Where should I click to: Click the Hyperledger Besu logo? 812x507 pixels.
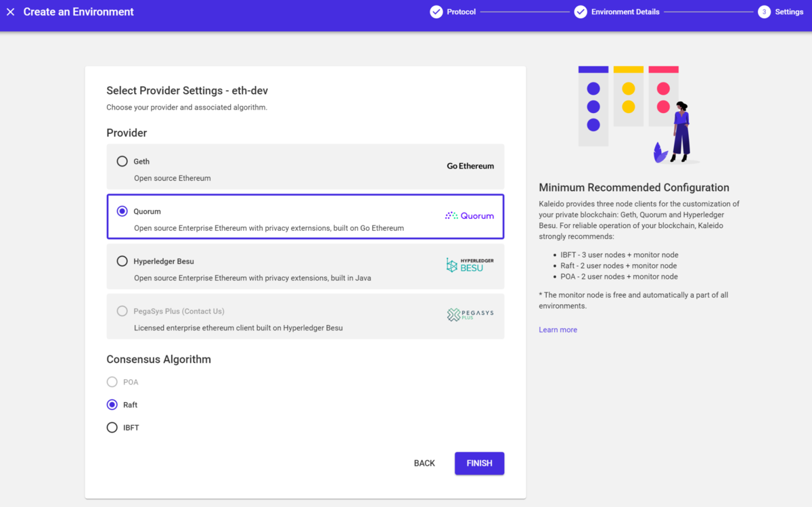[470, 265]
